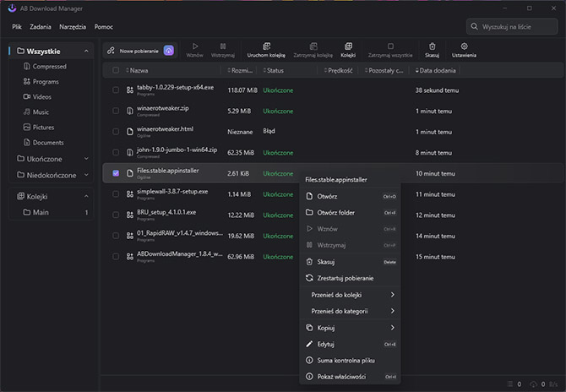Toggle the select-all checkbox in table header
Image resolution: width=566 pixels, height=392 pixels.
(x=116, y=71)
